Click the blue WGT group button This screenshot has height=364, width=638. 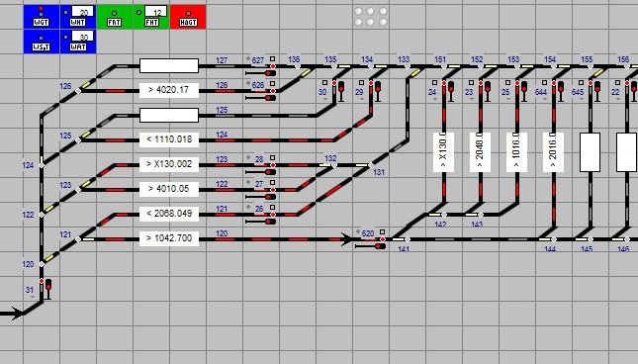pos(42,17)
